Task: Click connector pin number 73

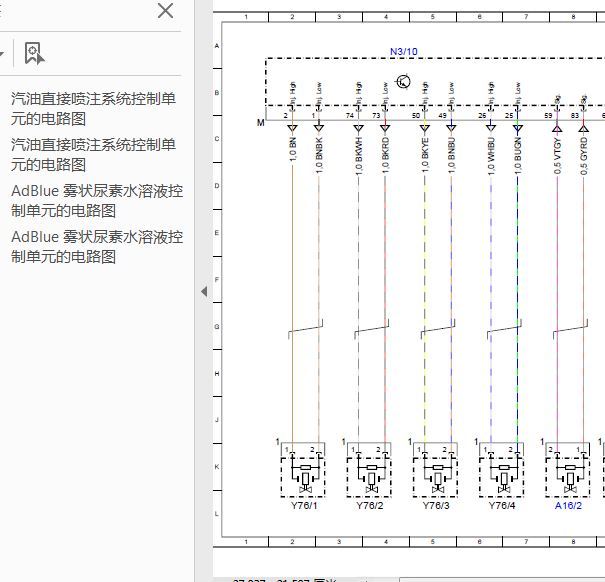Action: (376, 115)
